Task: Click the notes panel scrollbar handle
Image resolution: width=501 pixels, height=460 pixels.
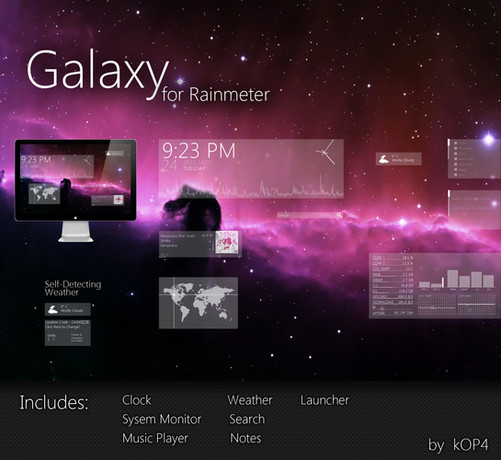Action: coord(449,193)
